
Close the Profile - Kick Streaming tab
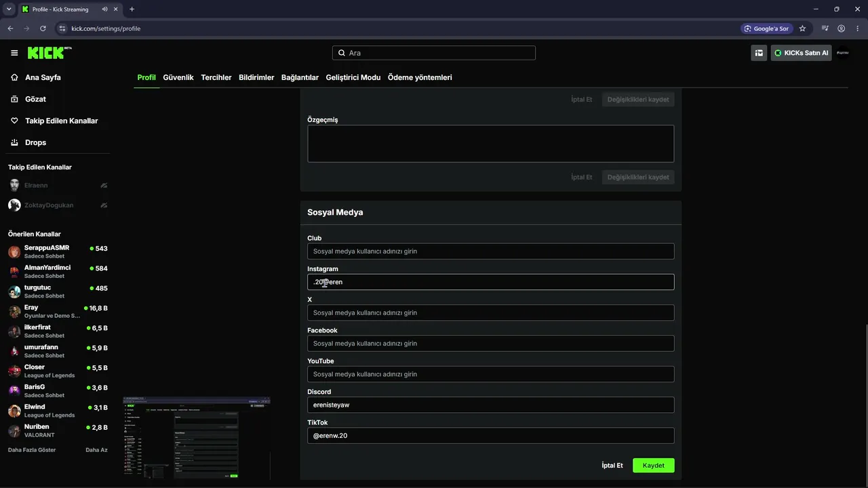[117, 9]
